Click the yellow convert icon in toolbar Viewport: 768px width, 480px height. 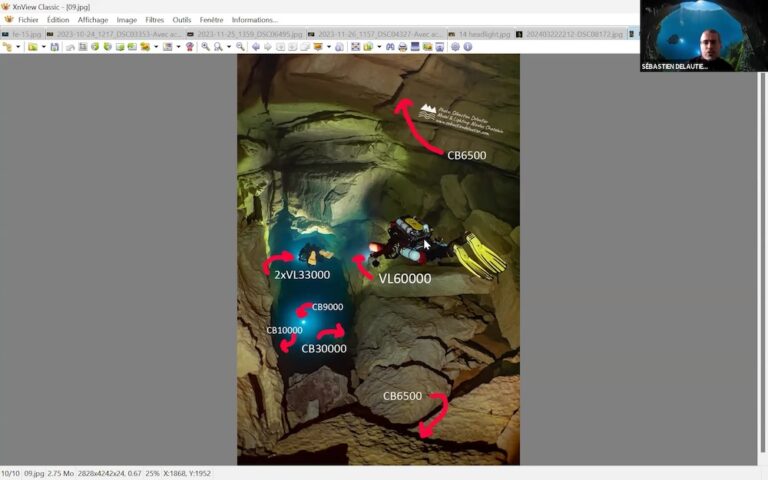(145, 47)
